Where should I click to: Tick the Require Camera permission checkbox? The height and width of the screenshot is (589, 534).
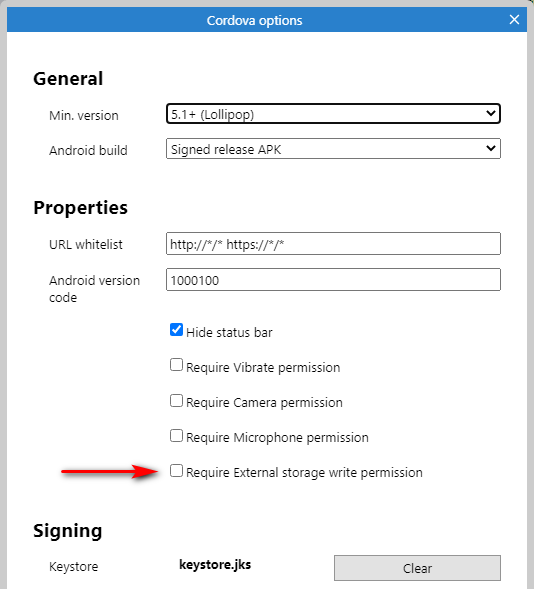(176, 401)
